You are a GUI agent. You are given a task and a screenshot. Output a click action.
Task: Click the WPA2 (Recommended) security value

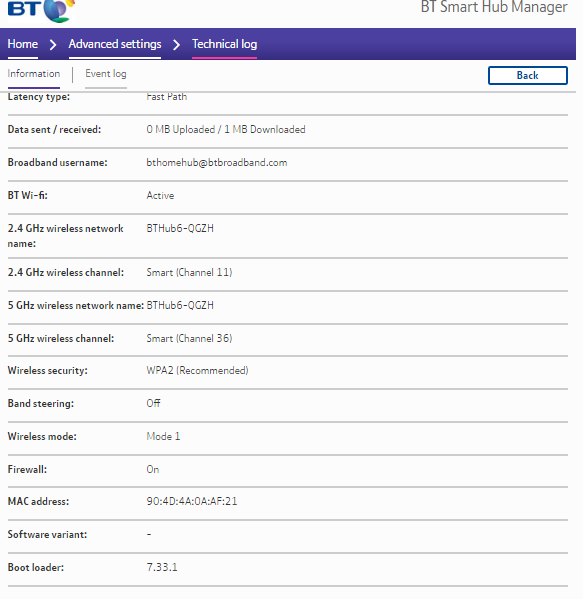click(197, 371)
